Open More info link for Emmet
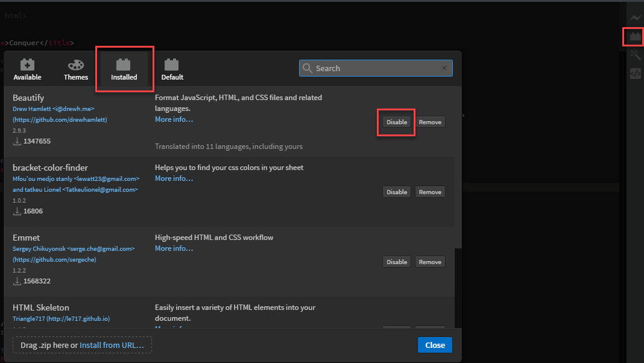The height and width of the screenshot is (363, 644). [174, 248]
